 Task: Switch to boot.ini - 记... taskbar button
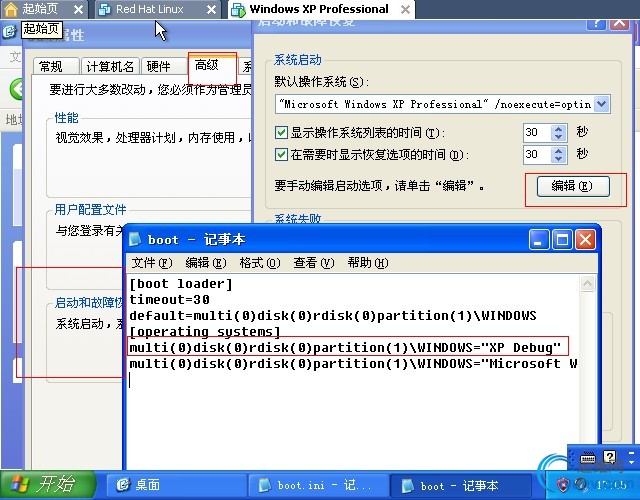point(318,485)
